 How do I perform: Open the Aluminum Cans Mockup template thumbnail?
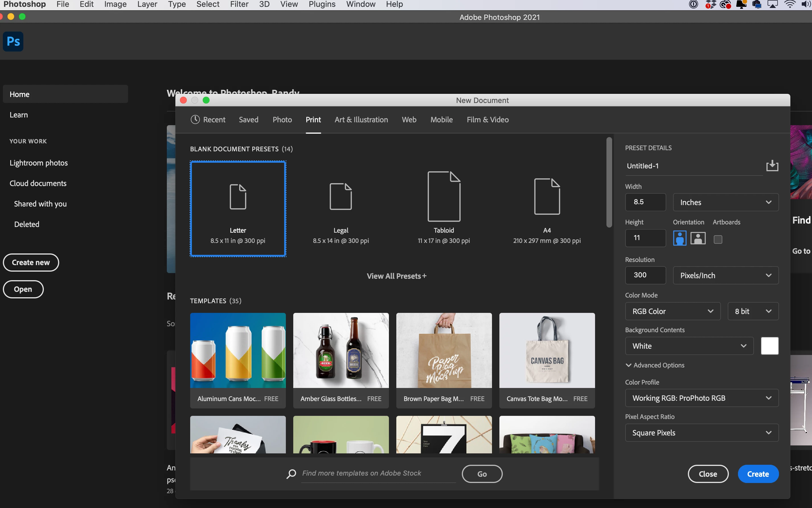(238, 350)
